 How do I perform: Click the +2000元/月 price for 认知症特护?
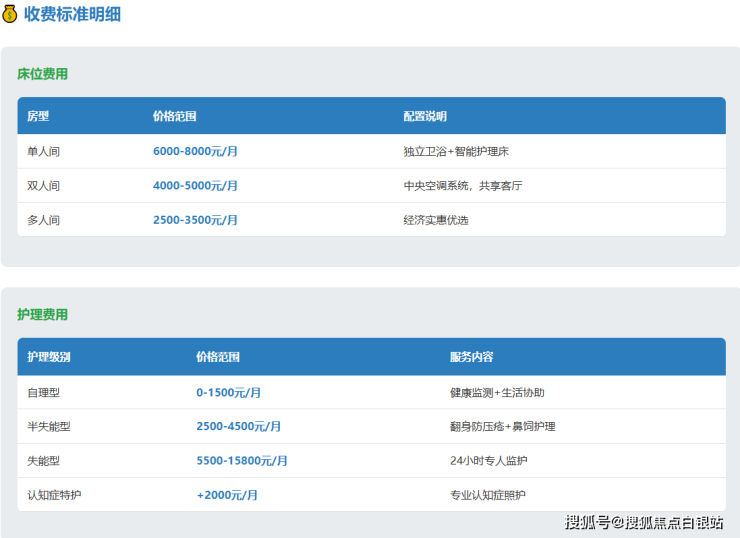(x=227, y=495)
